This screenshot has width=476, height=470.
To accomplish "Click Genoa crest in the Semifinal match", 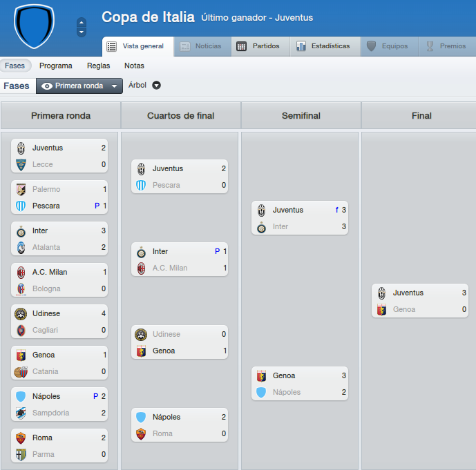I will (x=261, y=375).
